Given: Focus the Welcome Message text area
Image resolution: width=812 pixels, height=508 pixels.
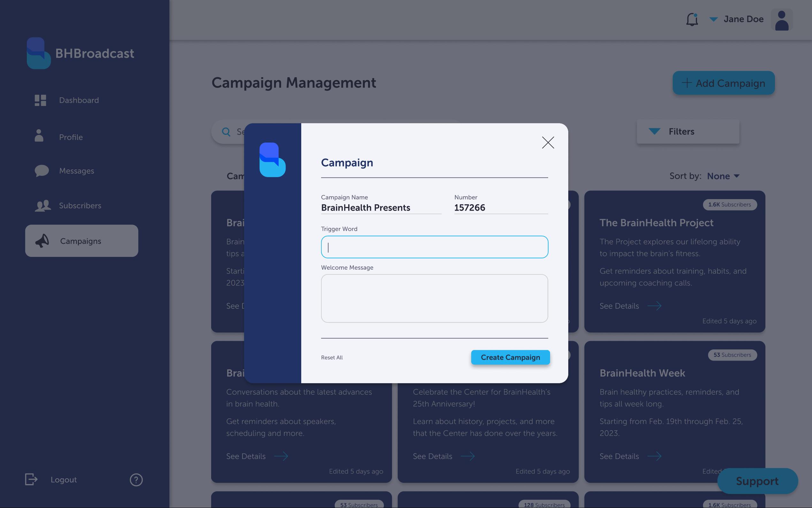Looking at the screenshot, I should click(434, 298).
